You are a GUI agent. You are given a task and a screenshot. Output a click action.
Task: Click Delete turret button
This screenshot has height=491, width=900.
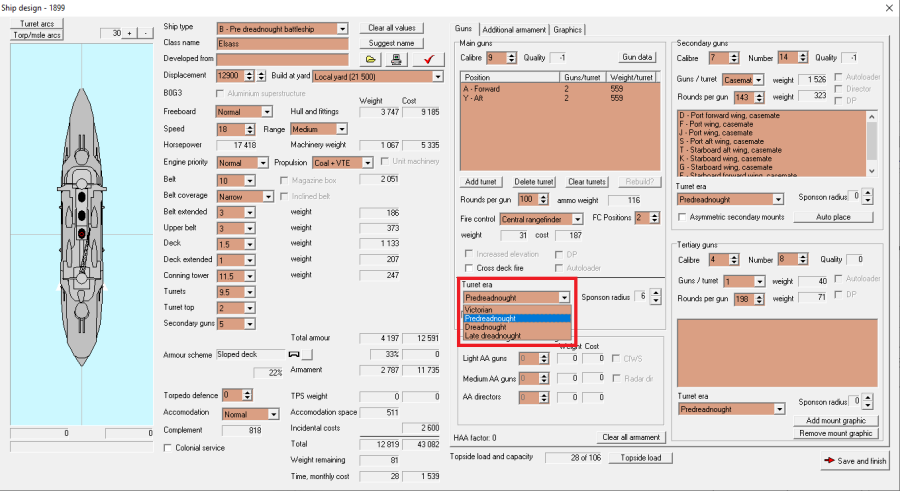[x=534, y=182]
